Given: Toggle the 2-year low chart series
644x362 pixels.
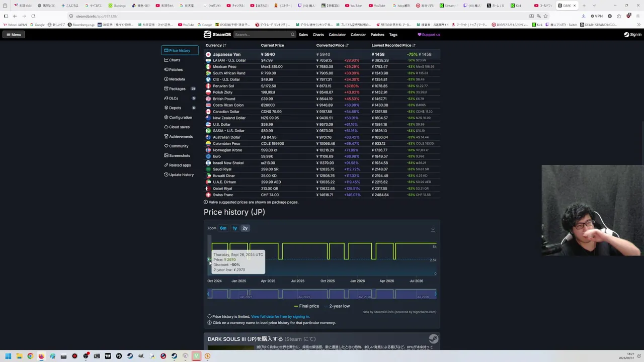Looking at the screenshot, I should pyautogui.click(x=337, y=306).
